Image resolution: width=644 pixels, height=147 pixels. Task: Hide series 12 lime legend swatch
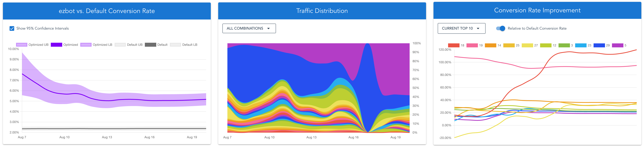tap(546, 46)
